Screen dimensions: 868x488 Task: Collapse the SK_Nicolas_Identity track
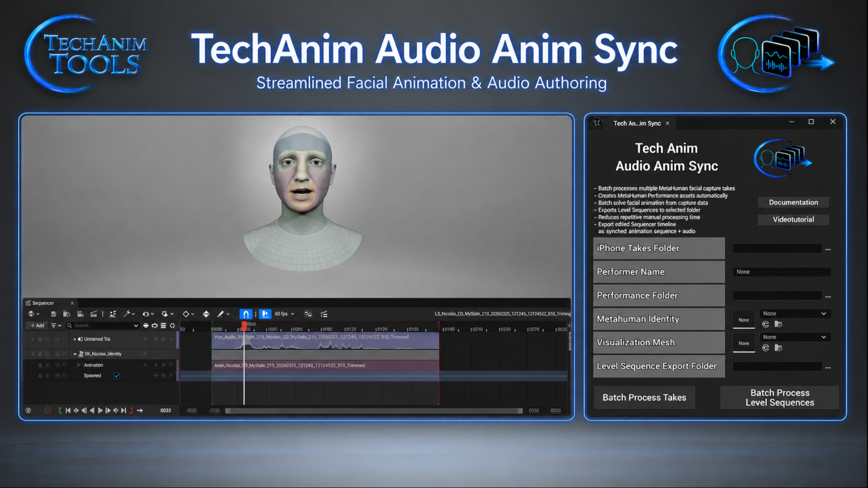tap(75, 354)
